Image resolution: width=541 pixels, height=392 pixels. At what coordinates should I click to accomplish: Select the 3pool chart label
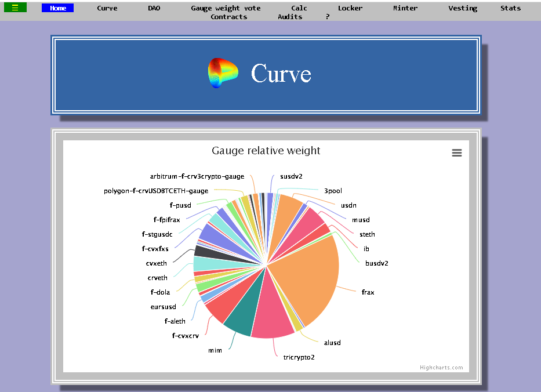tap(333, 191)
